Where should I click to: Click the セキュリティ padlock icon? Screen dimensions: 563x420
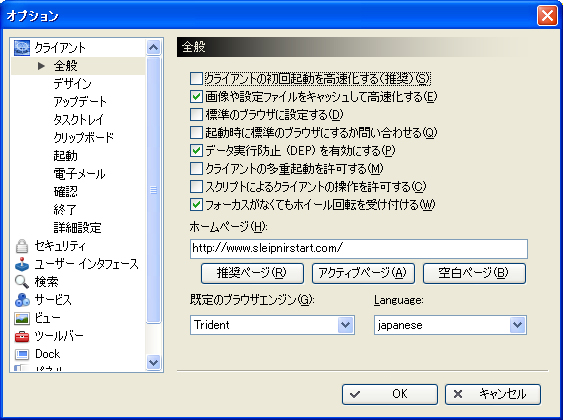pos(22,246)
